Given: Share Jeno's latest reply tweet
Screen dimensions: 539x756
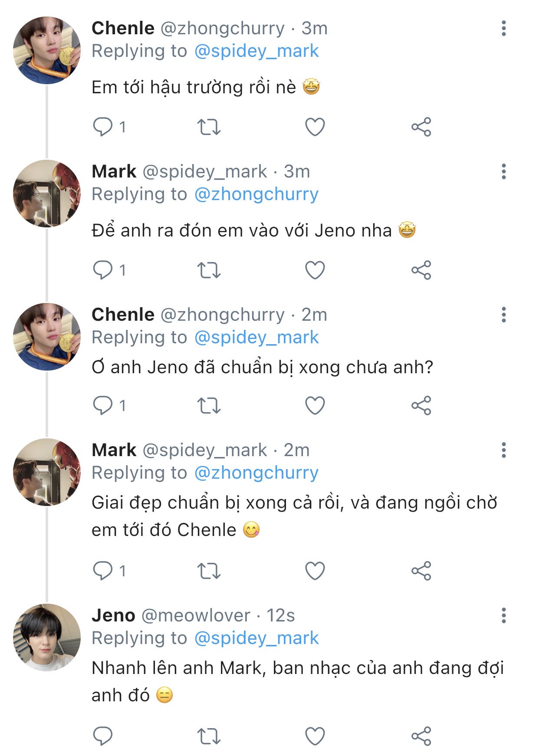Looking at the screenshot, I should coord(421,736).
